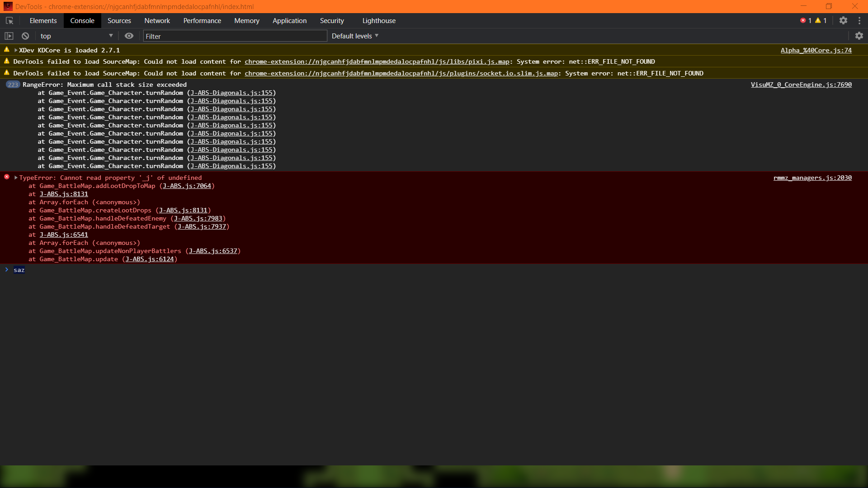
Task: Restore down the DevTools window
Action: click(829, 6)
